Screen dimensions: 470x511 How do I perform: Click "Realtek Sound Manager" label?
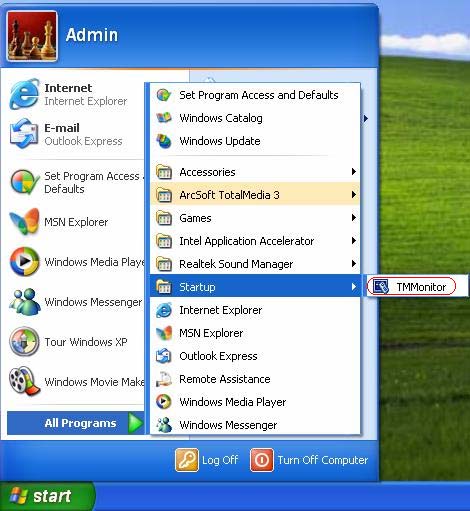(236, 264)
